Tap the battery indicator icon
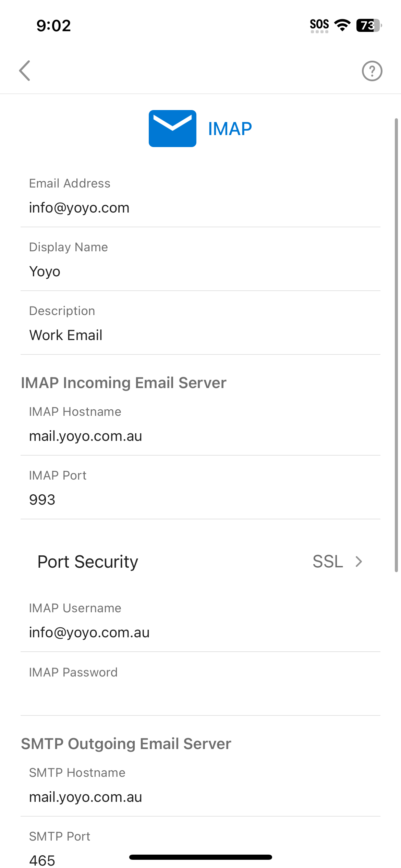 click(x=369, y=25)
